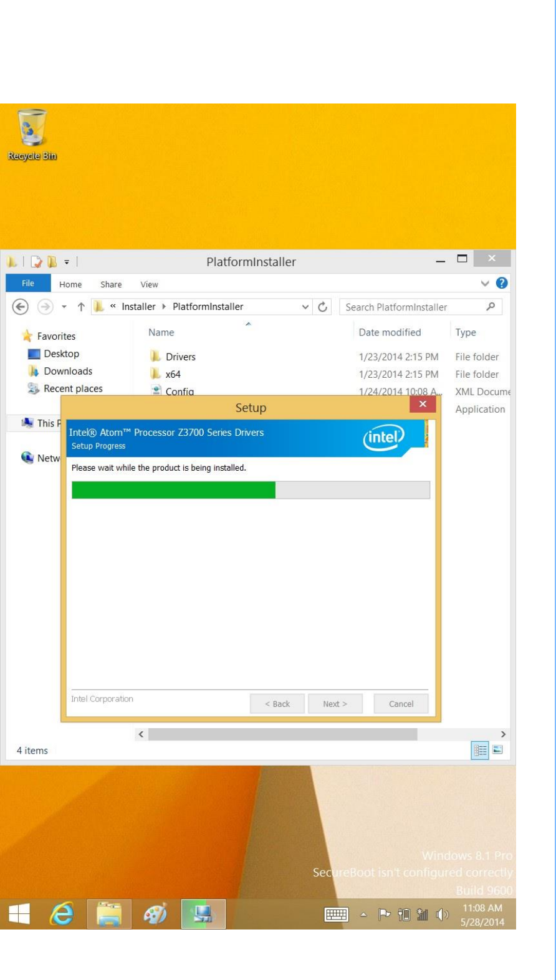556x980 pixels.
Task: Cancel the Intel driver installation
Action: coord(401,704)
